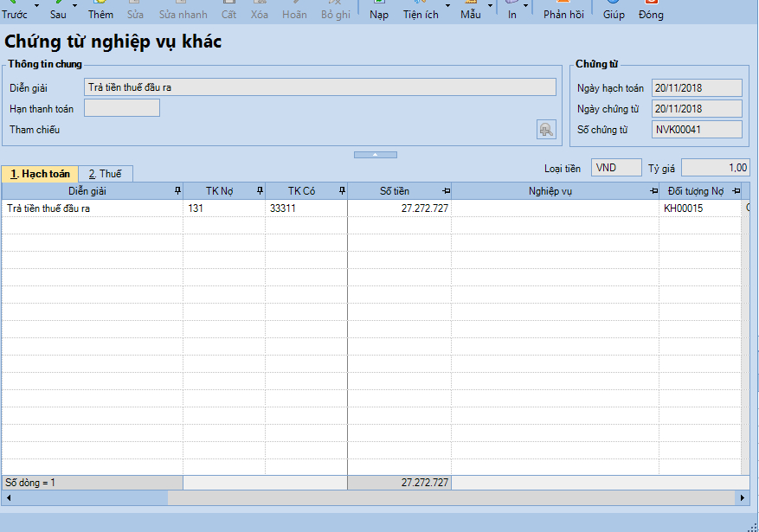Image resolution: width=759 pixels, height=532 pixels.
Task: Select the Hạch toán tab
Action: click(x=40, y=174)
